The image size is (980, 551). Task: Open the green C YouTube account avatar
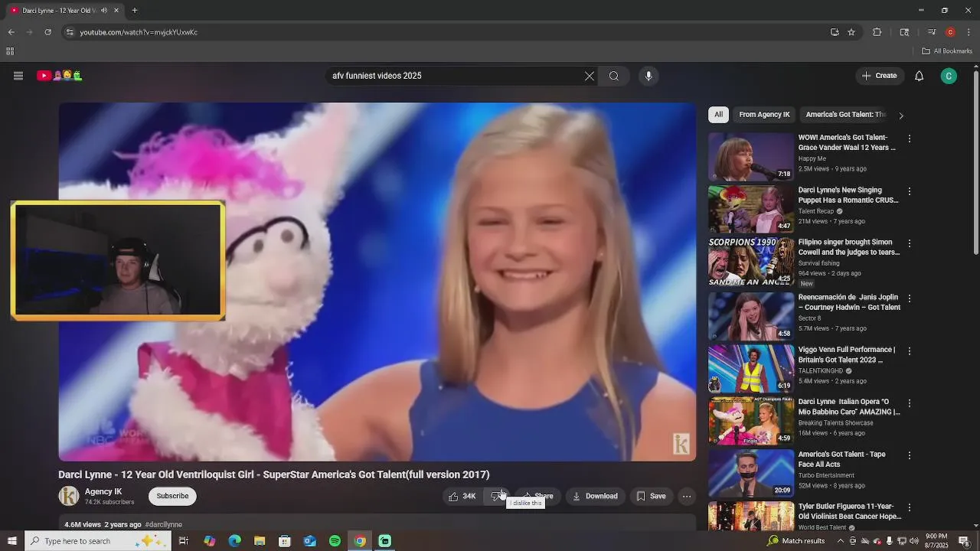pyautogui.click(x=949, y=76)
